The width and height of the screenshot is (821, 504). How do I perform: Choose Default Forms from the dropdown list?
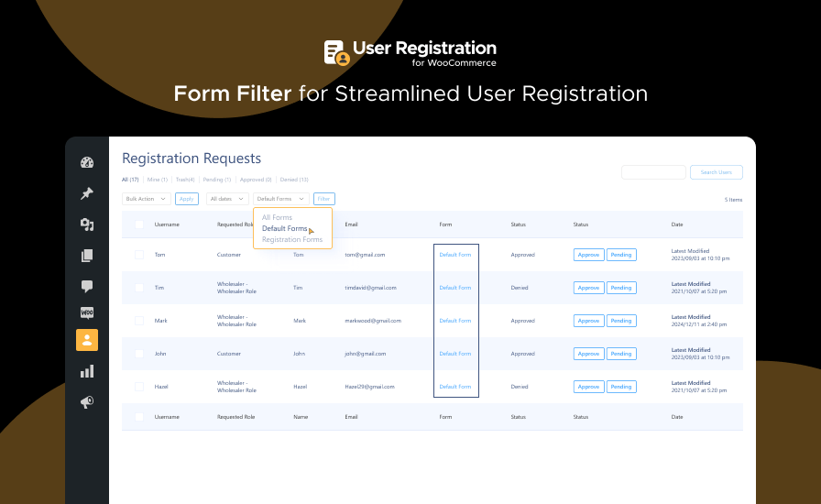pos(284,228)
